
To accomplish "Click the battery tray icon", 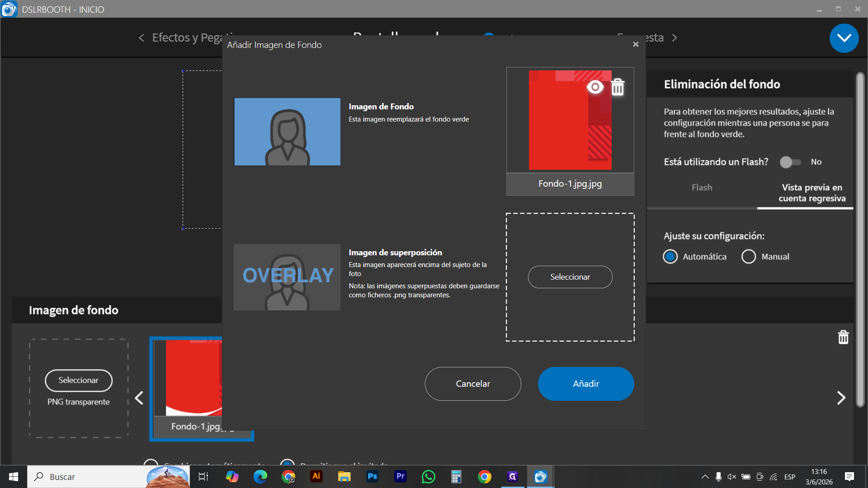I will (746, 477).
